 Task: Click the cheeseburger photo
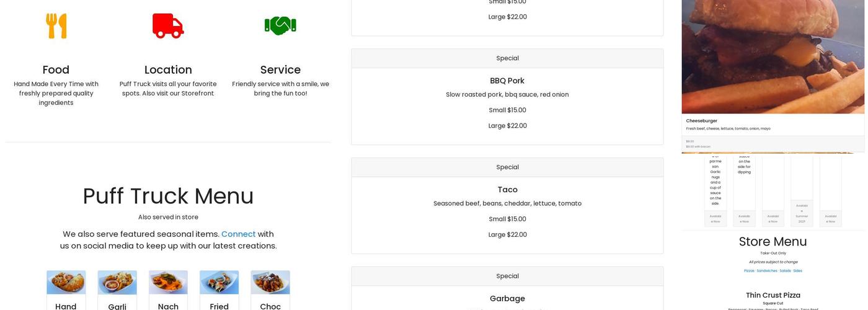(x=773, y=56)
